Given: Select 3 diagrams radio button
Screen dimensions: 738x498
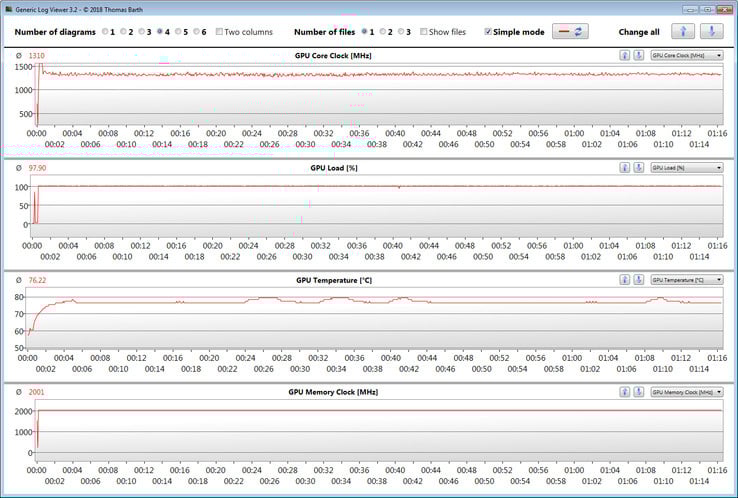Looking at the screenshot, I should 142,32.
